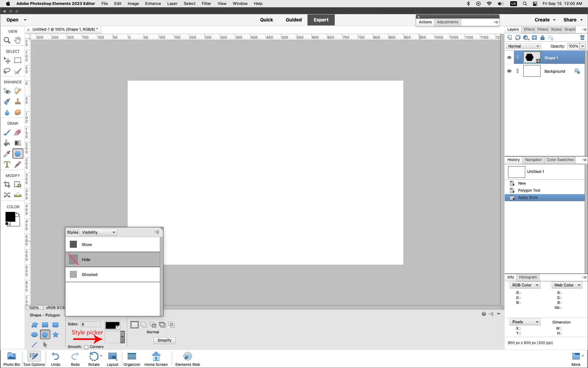Click the Simplify button
588x368 pixels.
click(164, 340)
